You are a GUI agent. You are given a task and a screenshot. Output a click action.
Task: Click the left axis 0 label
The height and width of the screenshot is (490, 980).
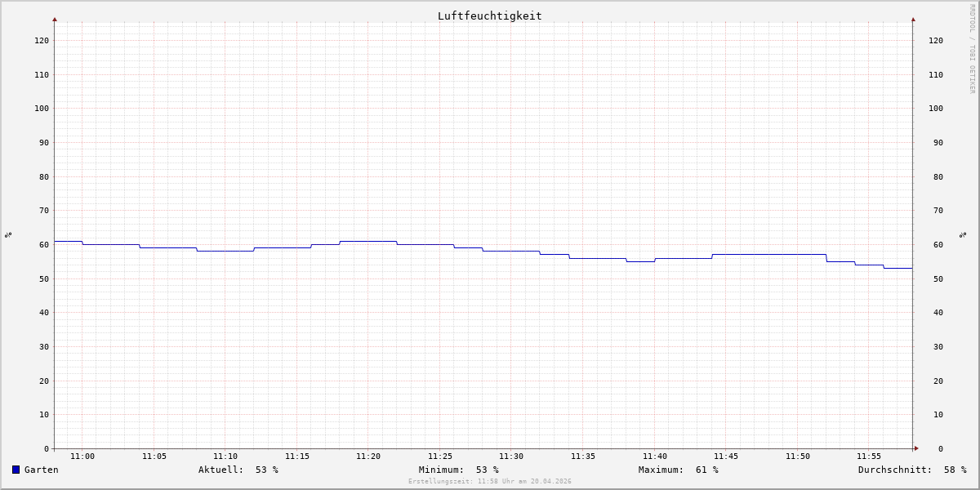47,448
